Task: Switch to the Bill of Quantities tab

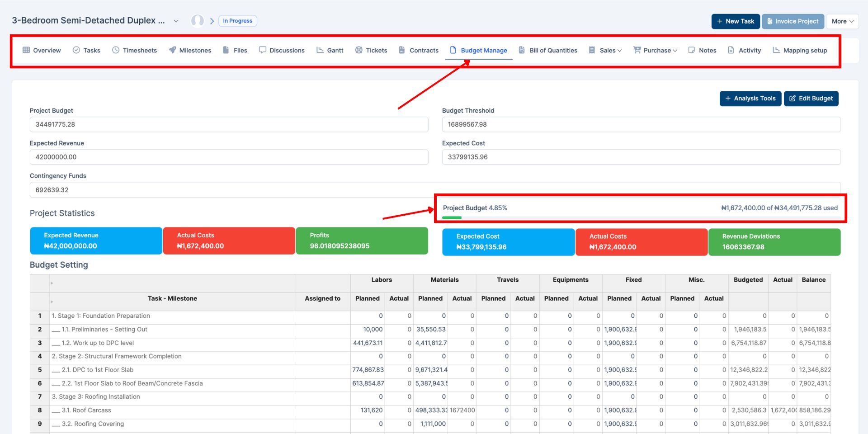Action: (553, 51)
